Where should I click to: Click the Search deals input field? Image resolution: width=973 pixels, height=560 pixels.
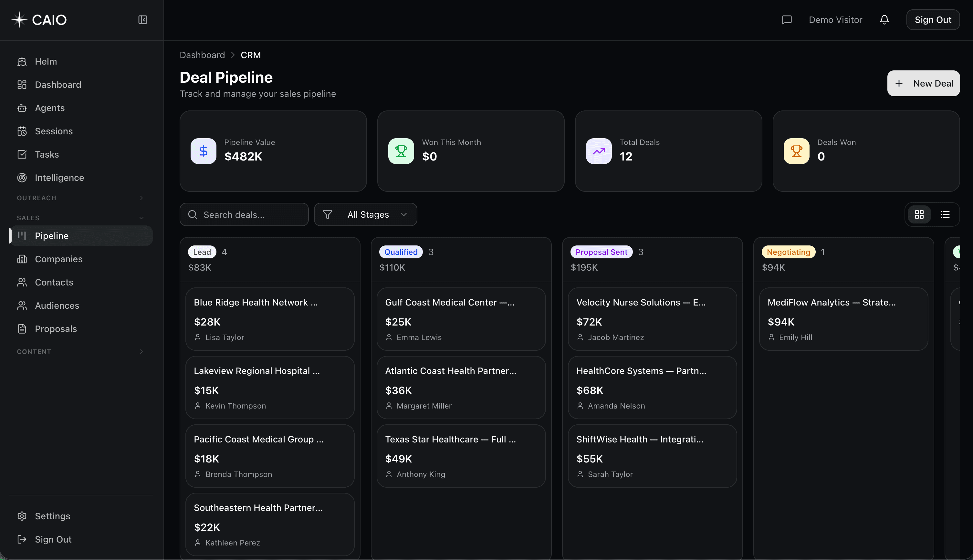coord(244,214)
